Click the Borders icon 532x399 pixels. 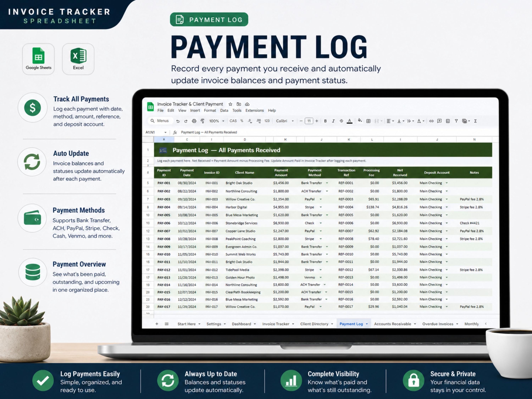(368, 121)
